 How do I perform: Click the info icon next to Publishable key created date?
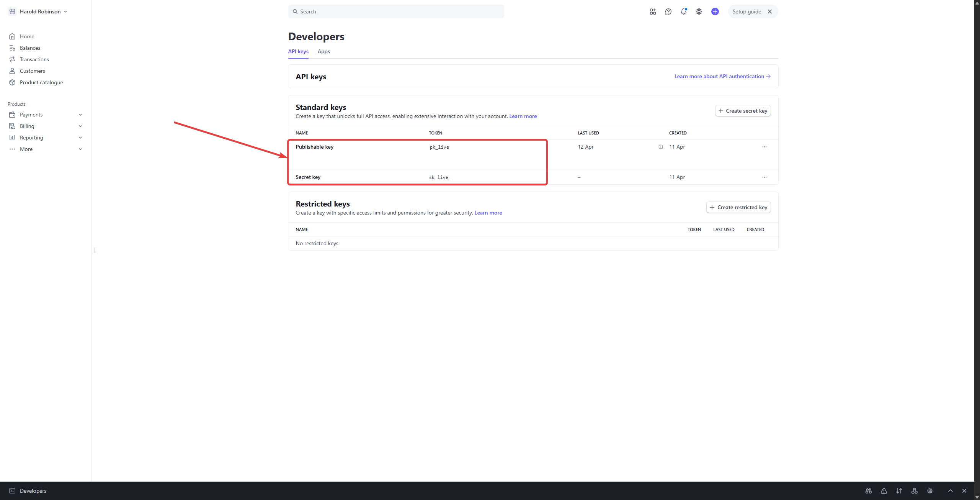(660, 147)
